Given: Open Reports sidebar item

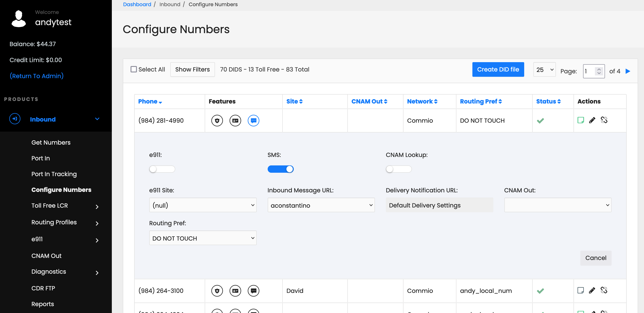Looking at the screenshot, I should click(43, 304).
